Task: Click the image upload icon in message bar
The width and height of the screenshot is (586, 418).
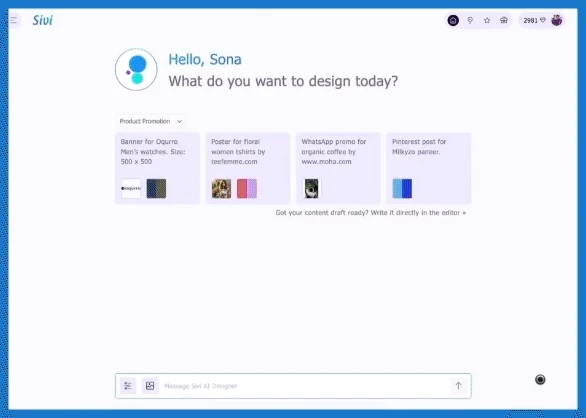Action: (x=150, y=386)
